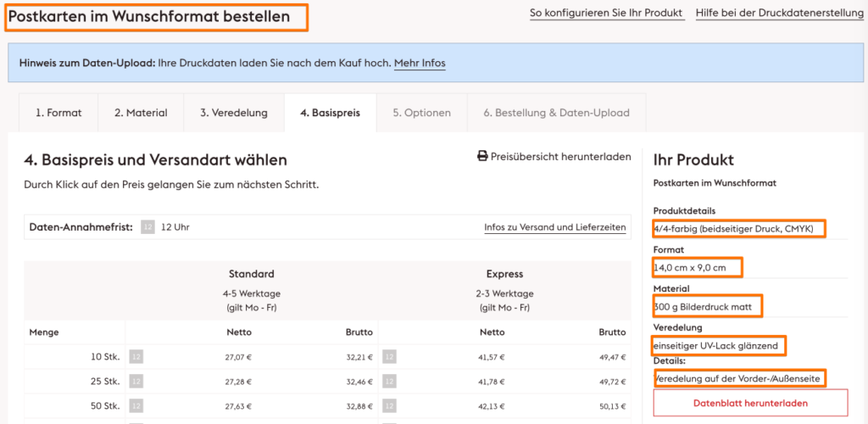Open the 3. Veredelung tab
The height and width of the screenshot is (424, 868).
point(234,113)
